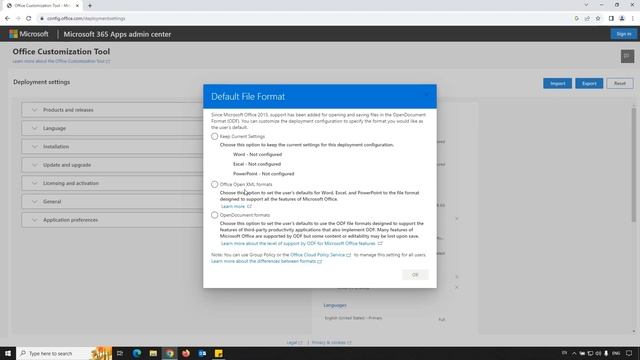Click the taskbar search box
The height and width of the screenshot is (360, 640).
[64, 353]
